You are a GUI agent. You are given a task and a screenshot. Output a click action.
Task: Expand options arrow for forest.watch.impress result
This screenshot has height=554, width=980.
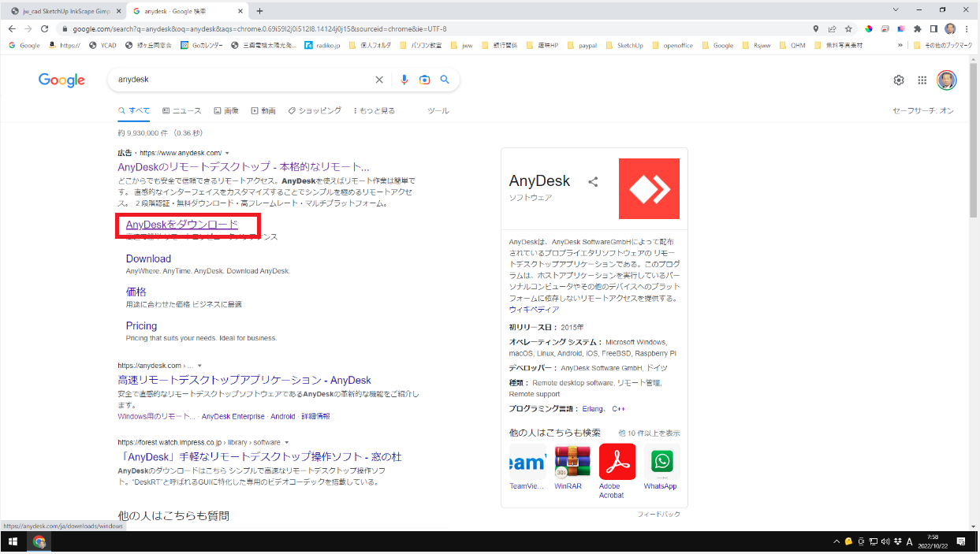(x=287, y=442)
